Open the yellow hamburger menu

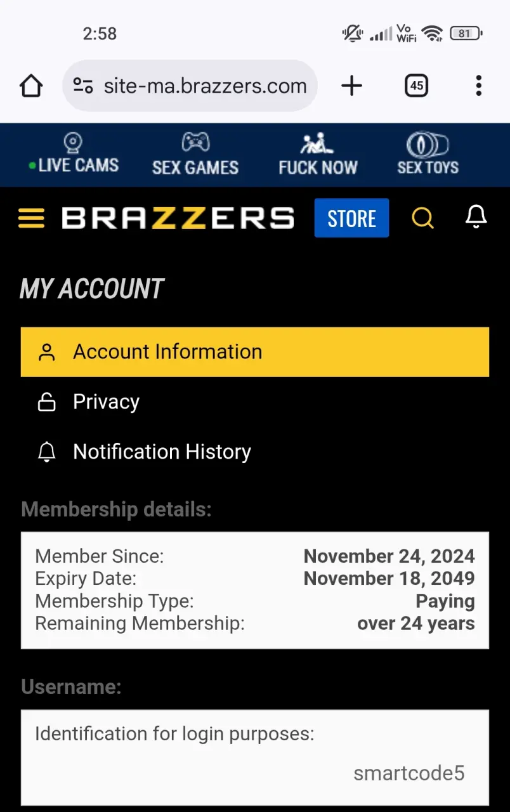31,219
